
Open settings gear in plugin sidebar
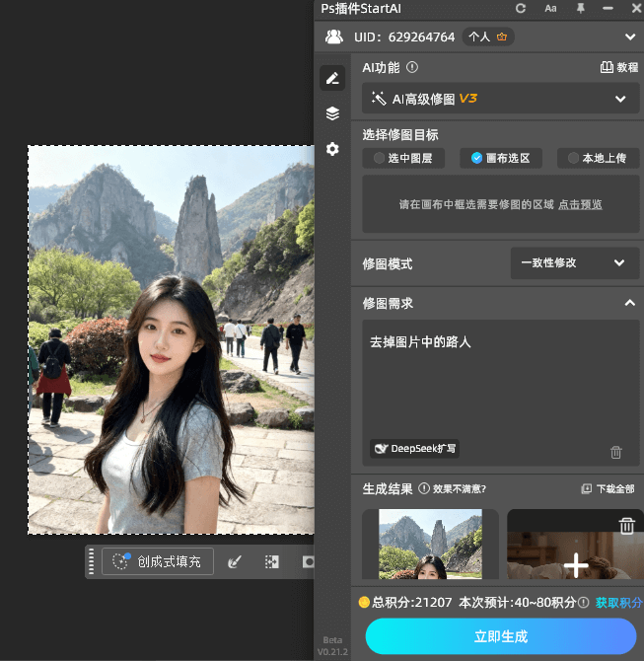(332, 149)
